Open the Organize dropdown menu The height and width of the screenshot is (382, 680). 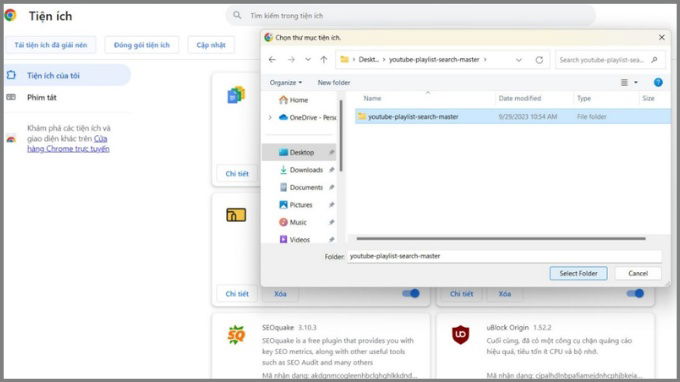285,82
